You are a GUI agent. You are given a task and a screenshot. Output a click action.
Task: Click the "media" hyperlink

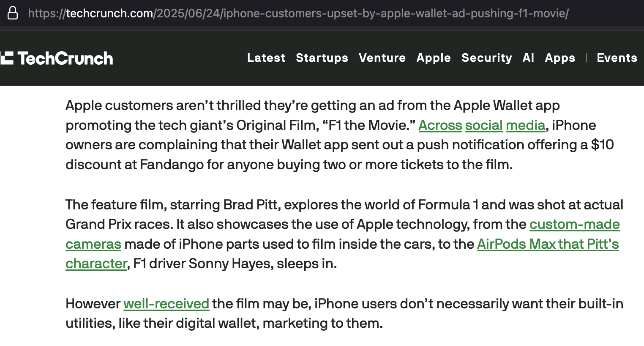coord(525,126)
